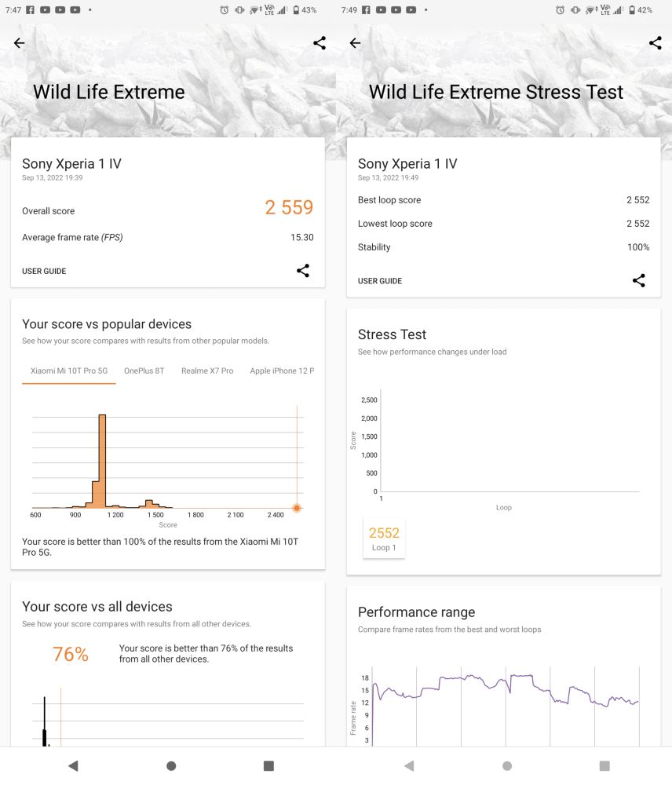
Task: Tap Your score vs popular devices heading
Action: (107, 324)
